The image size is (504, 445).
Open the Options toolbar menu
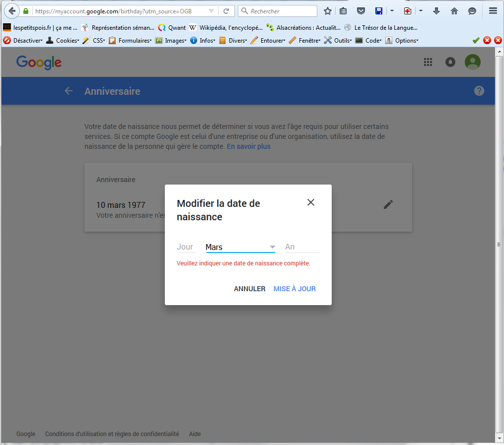click(402, 41)
